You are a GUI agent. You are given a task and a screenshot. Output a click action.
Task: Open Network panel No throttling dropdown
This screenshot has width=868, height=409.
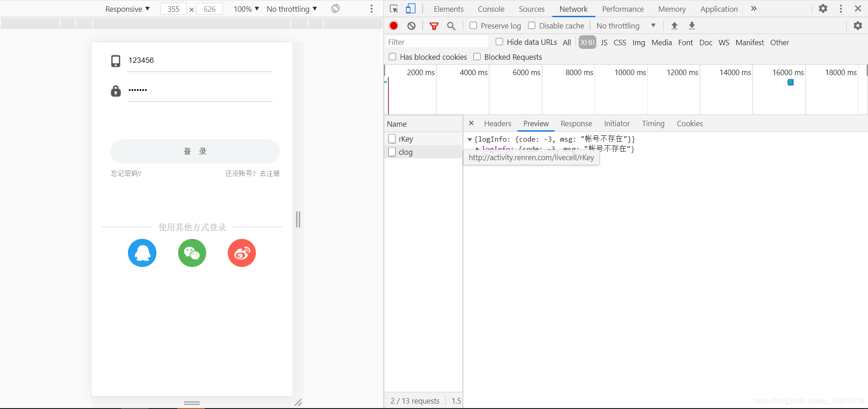point(626,26)
